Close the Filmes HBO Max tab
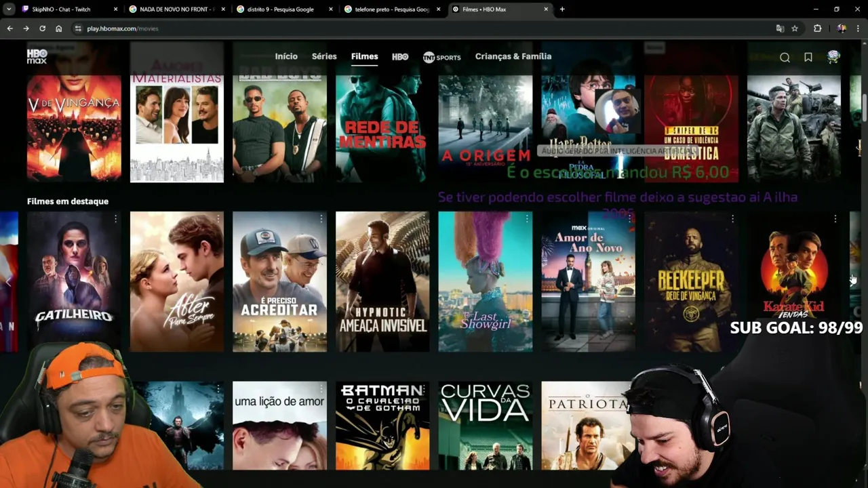Screen dimensions: 868x488 tap(546, 9)
